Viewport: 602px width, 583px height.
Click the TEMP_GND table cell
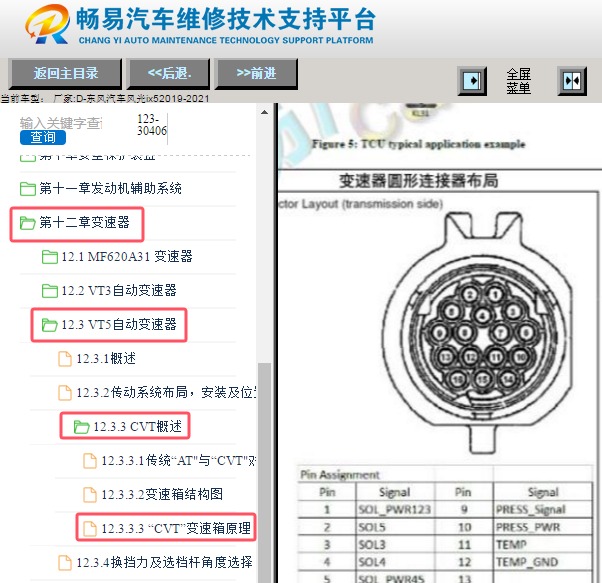(x=542, y=562)
